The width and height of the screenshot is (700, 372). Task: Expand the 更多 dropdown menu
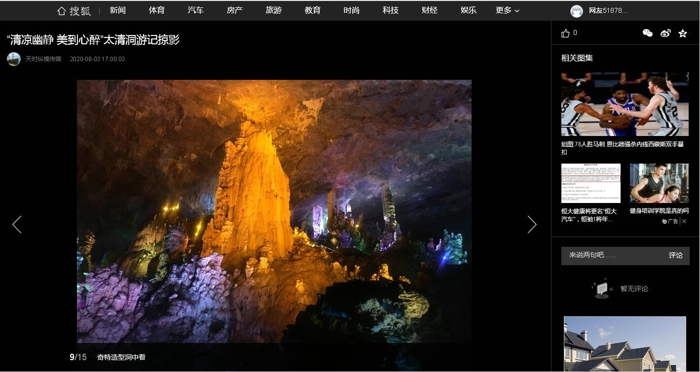tap(507, 11)
